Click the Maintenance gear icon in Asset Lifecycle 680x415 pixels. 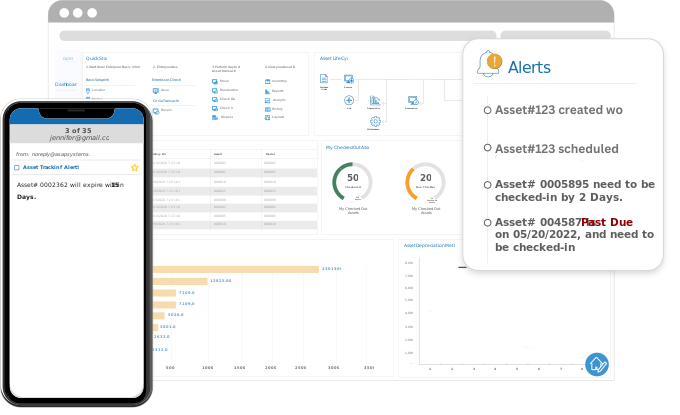[x=374, y=121]
